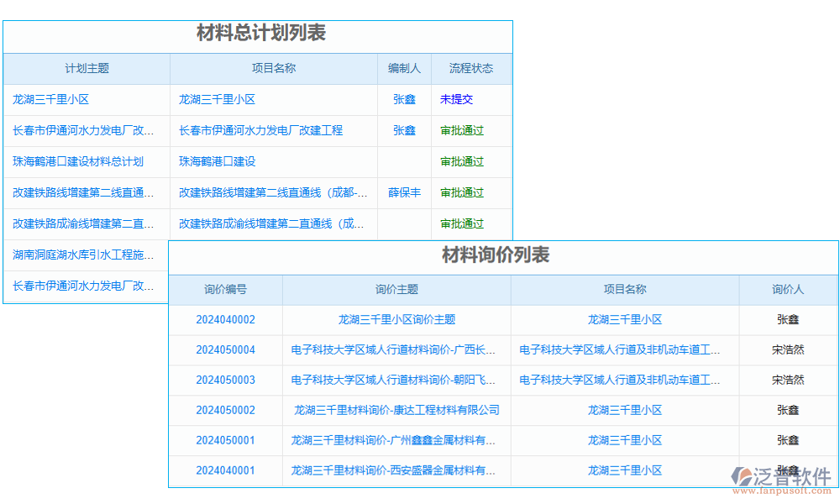Screen dimensions: 840x504
Task: Open 电子科技大学区域人行道材料询价-广西长 topic
Action: 396,349
